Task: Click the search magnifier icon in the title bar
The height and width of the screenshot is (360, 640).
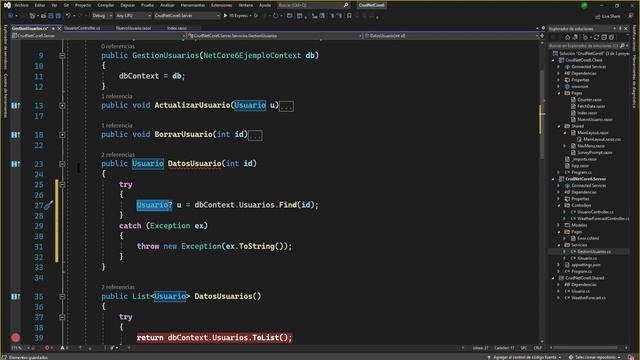Action: coord(346,5)
